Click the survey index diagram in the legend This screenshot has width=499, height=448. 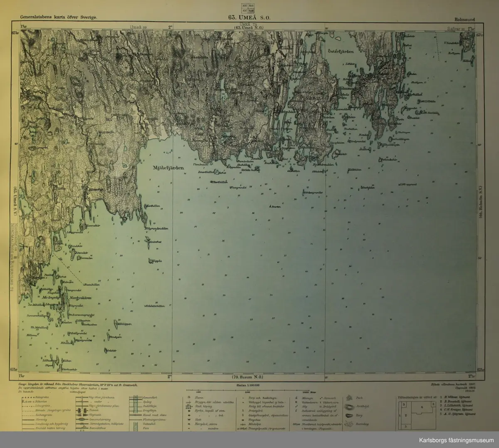pos(417,416)
